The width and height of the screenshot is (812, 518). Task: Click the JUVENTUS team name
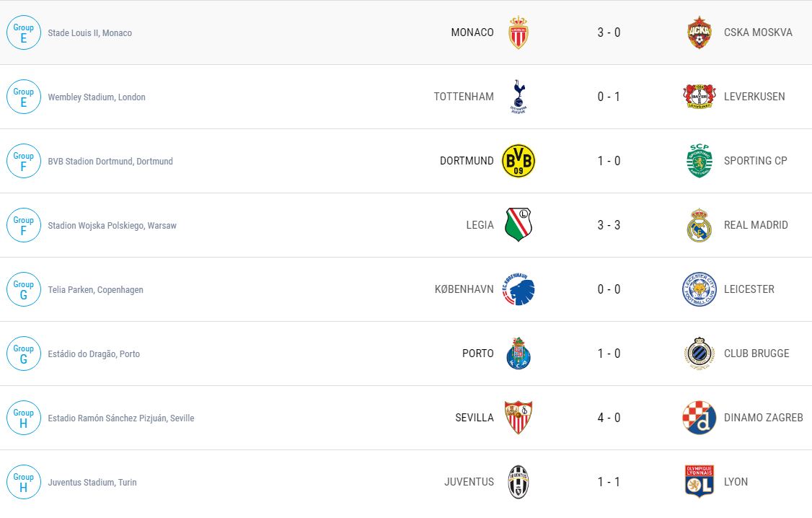tap(469, 482)
